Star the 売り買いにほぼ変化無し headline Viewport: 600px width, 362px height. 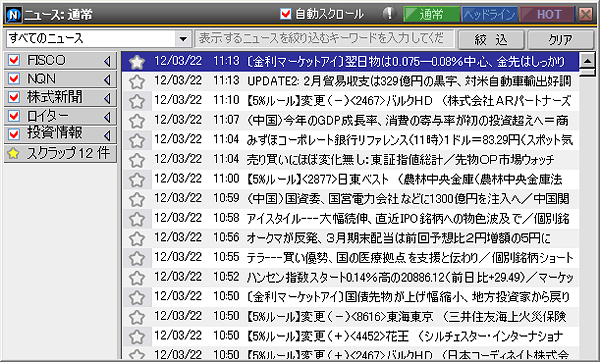point(137,160)
